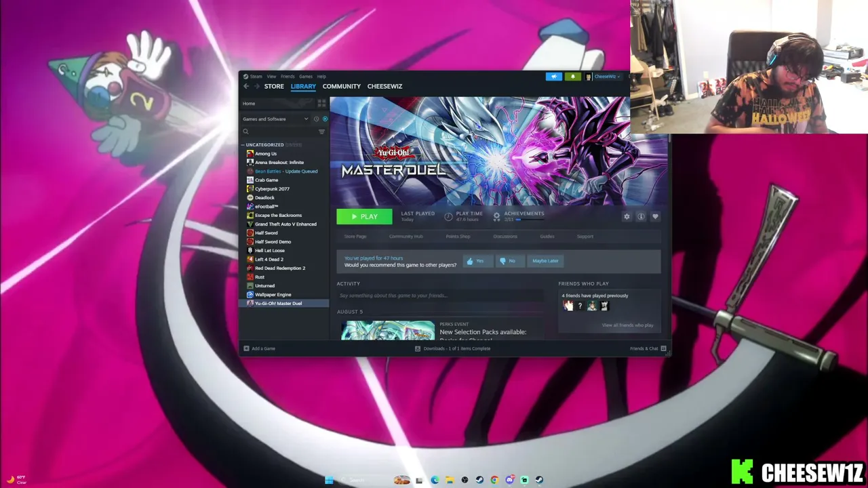Open the New Selection Packs news thumbnail
This screenshot has height=488, width=868.
click(388, 330)
